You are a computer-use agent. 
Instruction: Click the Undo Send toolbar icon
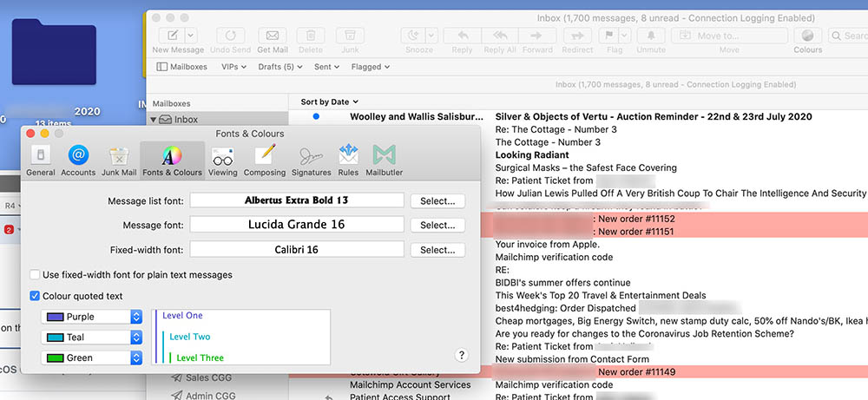click(x=230, y=36)
